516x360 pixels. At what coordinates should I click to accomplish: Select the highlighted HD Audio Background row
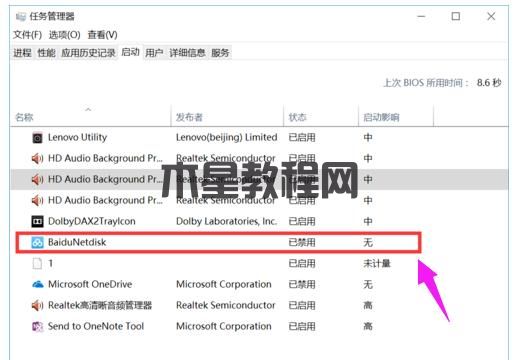click(x=259, y=179)
